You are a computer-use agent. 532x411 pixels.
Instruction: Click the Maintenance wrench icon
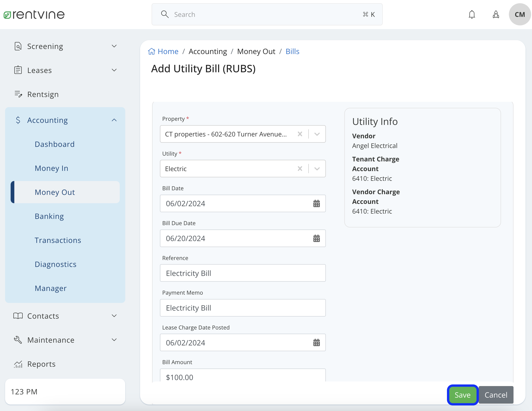pos(18,340)
